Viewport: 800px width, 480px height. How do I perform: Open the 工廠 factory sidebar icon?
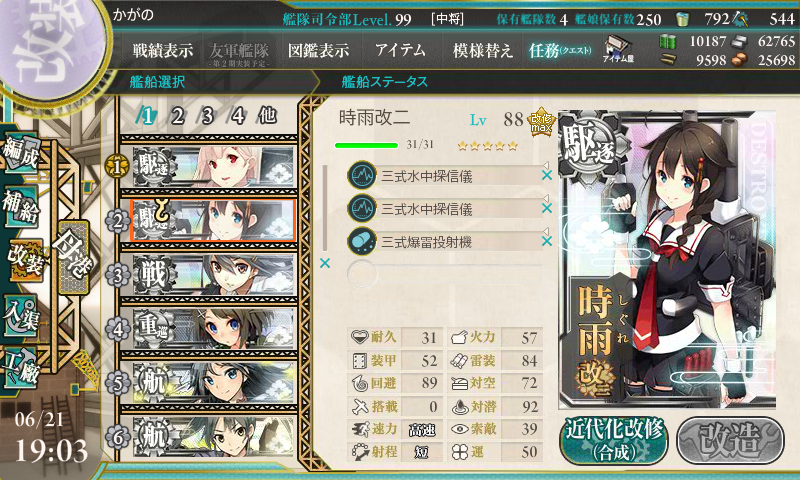coord(21,368)
